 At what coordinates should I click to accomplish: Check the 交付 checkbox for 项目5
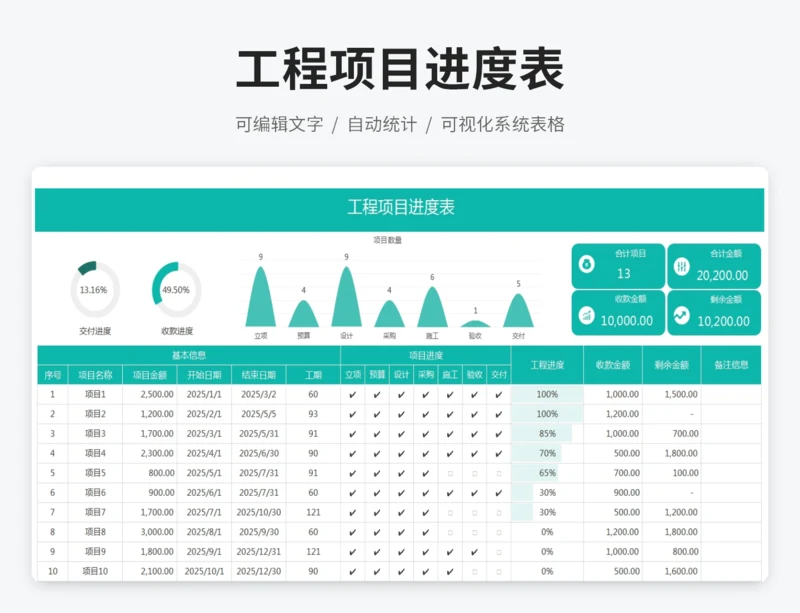click(499, 474)
